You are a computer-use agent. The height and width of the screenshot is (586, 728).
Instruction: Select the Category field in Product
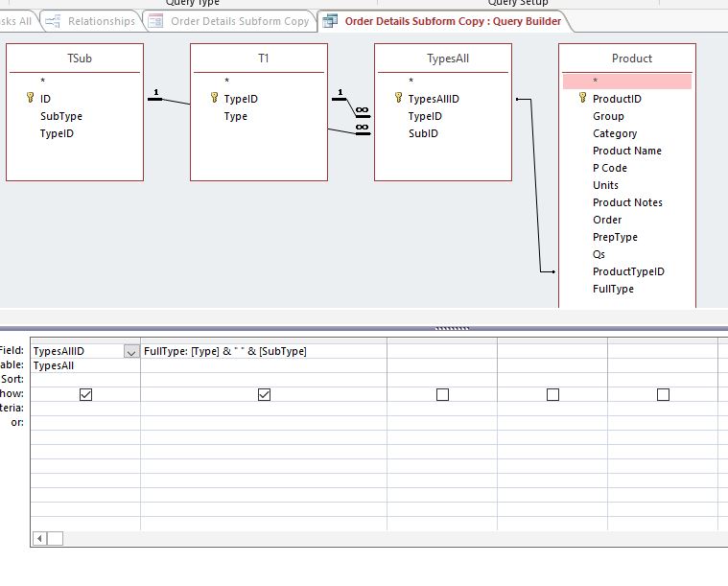click(615, 133)
